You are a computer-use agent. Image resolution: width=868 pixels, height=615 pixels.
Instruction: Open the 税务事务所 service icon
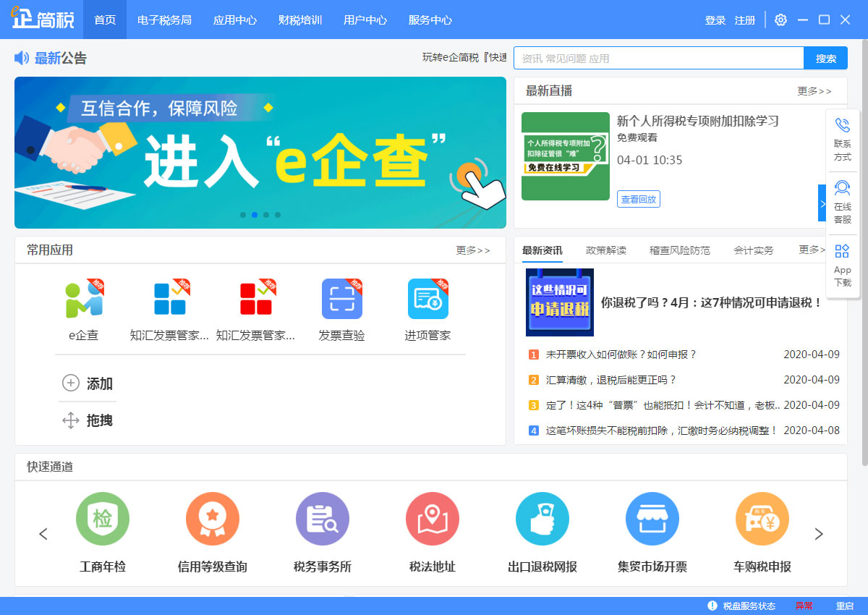point(322,519)
